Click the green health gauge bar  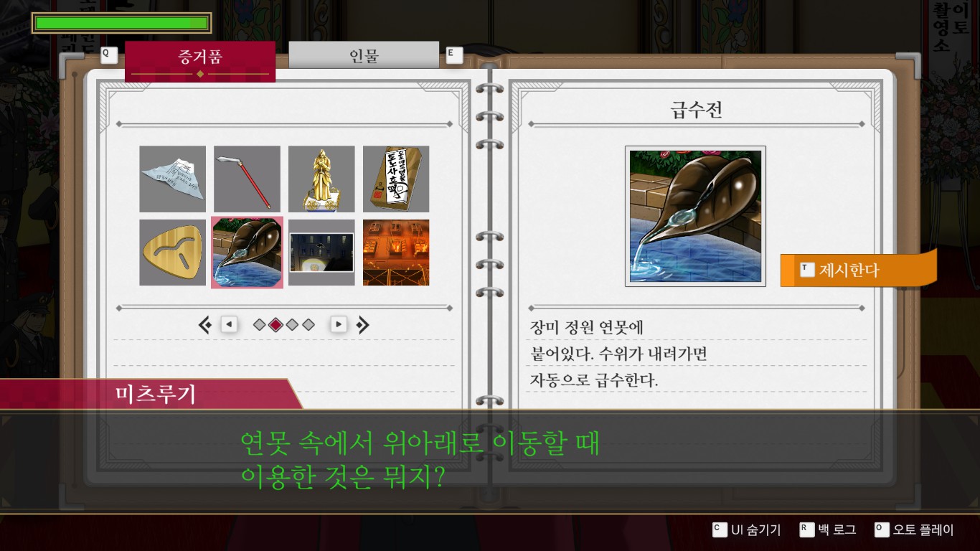click(121, 23)
